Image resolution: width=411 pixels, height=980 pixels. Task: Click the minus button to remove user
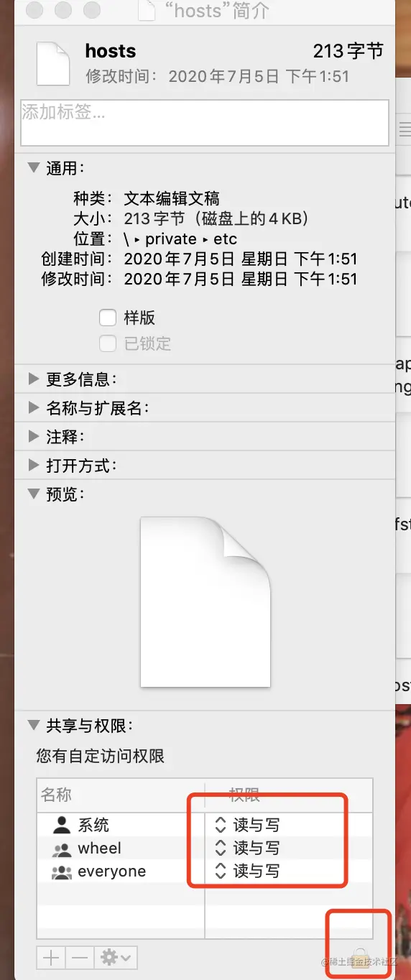[79, 957]
